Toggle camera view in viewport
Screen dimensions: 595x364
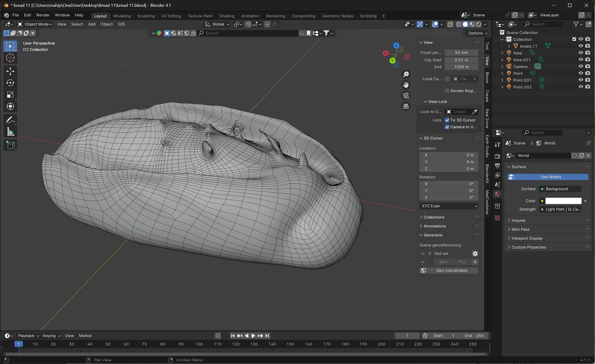406,96
